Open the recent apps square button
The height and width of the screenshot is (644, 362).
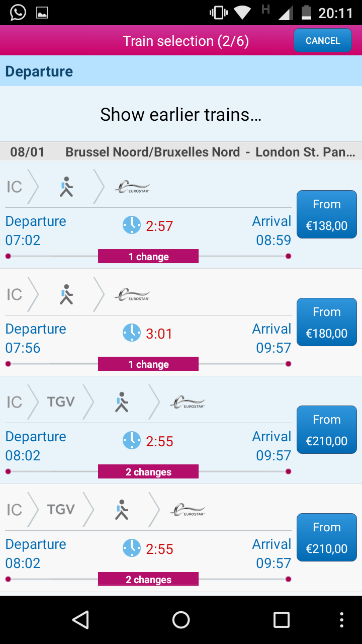282,620
